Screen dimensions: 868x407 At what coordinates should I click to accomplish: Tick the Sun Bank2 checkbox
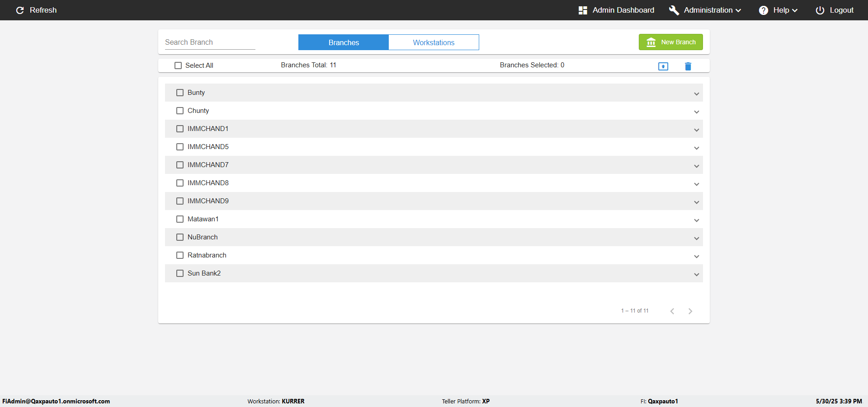point(180,273)
